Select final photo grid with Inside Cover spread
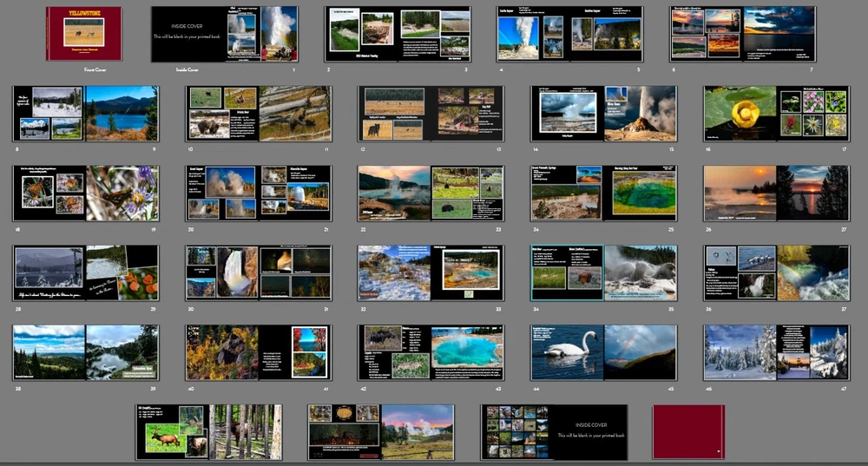The height and width of the screenshot is (466, 868). pyautogui.click(x=554, y=431)
